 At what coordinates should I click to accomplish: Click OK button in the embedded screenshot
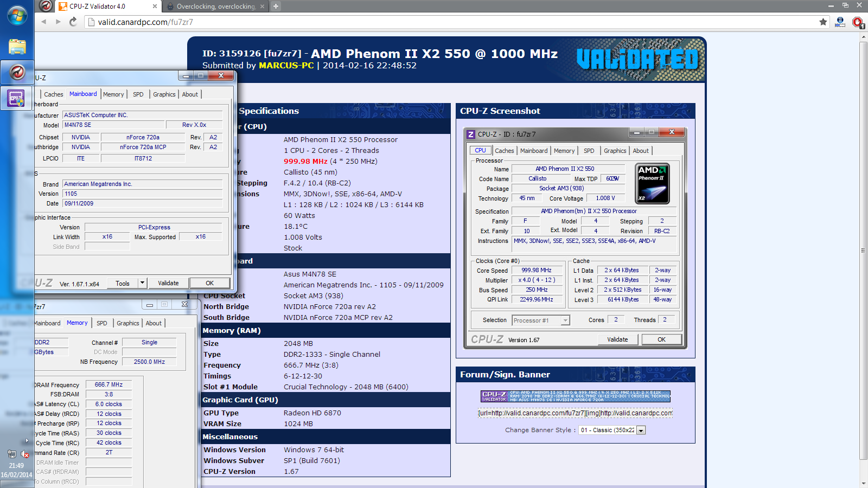click(662, 339)
